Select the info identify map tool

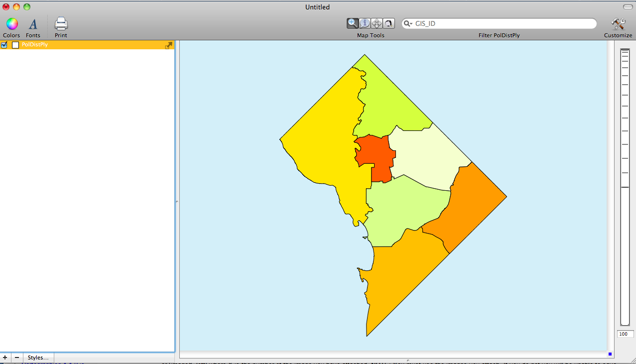click(x=365, y=23)
